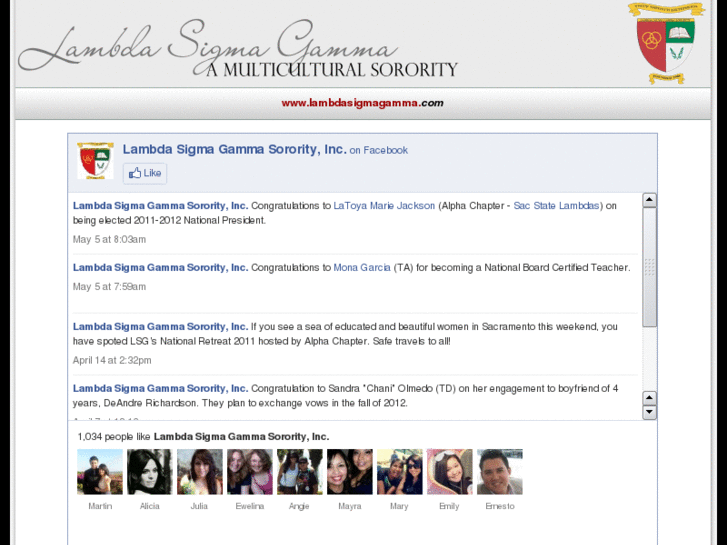Click the name label 'Mary'
The width and height of the screenshot is (727, 545).
point(399,506)
